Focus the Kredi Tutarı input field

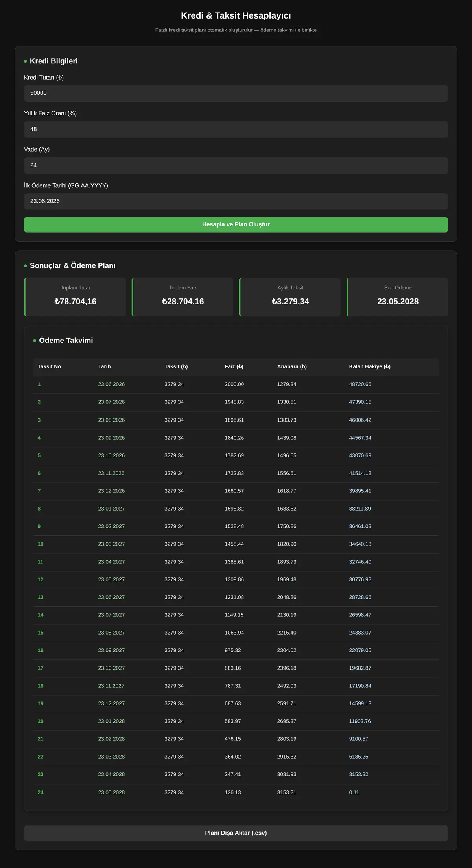pos(236,93)
